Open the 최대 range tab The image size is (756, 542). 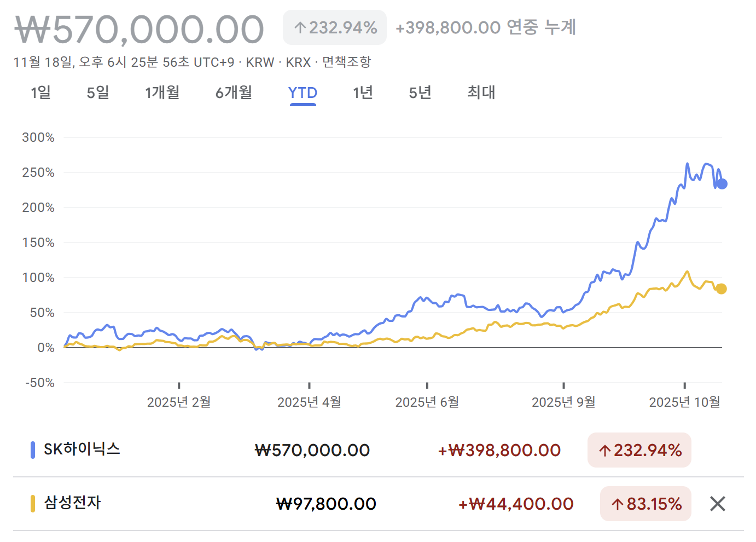pos(481,93)
